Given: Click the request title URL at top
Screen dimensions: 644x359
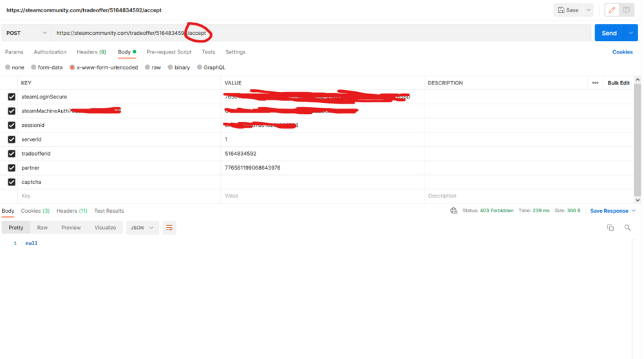Looking at the screenshot, I should tap(84, 10).
